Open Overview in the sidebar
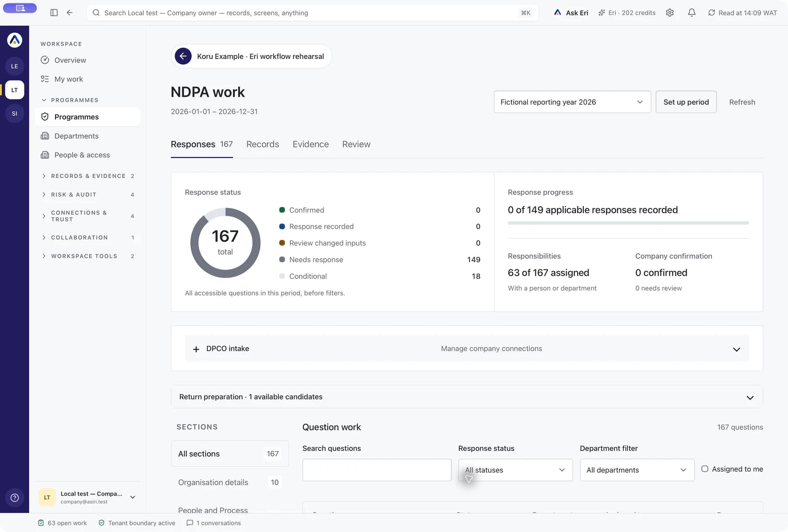This screenshot has width=788, height=532. [88, 60]
